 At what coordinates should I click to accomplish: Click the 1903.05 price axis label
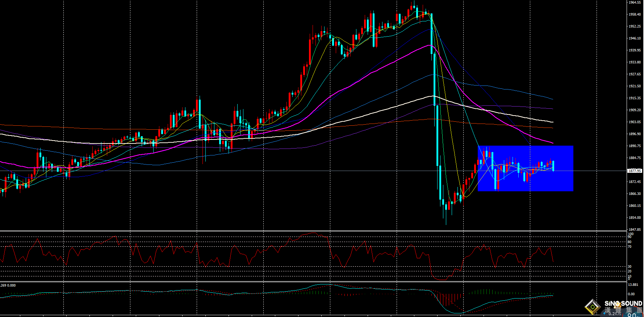(x=635, y=122)
